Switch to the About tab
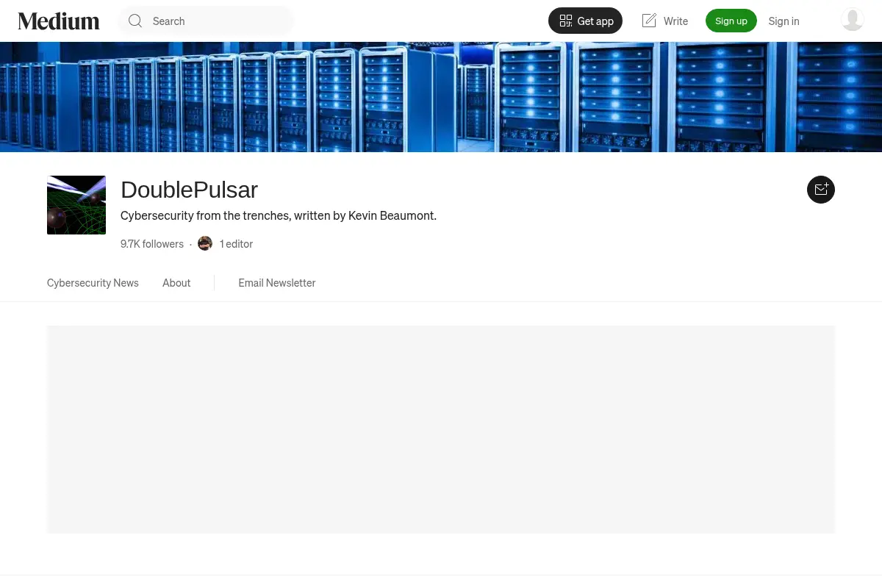 [176, 283]
